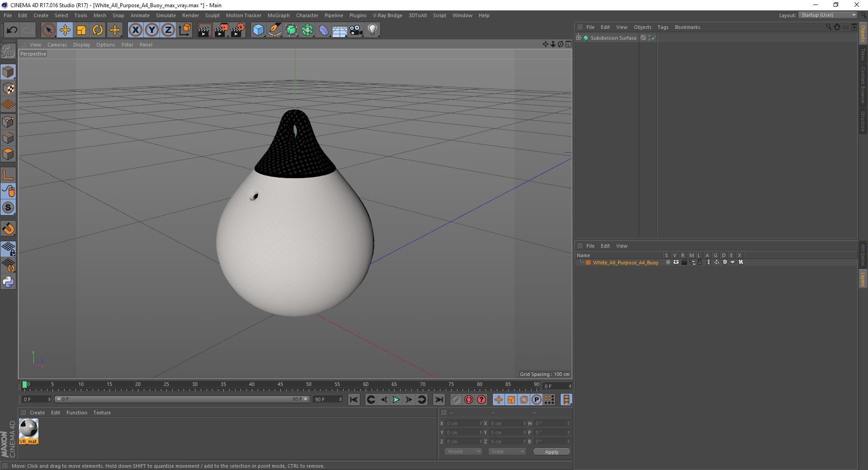868x470 pixels.
Task: Click the end frame 90 F field
Action: pos(328,399)
